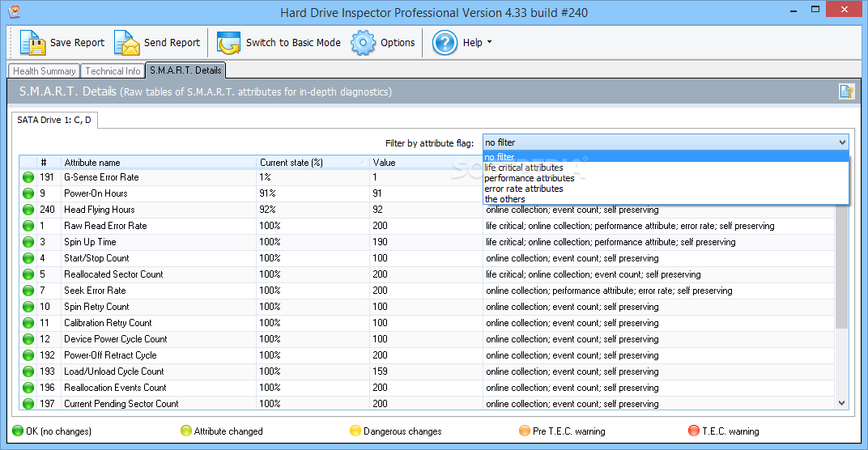Screen dimensions: 868x450
Task: Click the green OK (no changes) legend icon
Action: [x=18, y=431]
